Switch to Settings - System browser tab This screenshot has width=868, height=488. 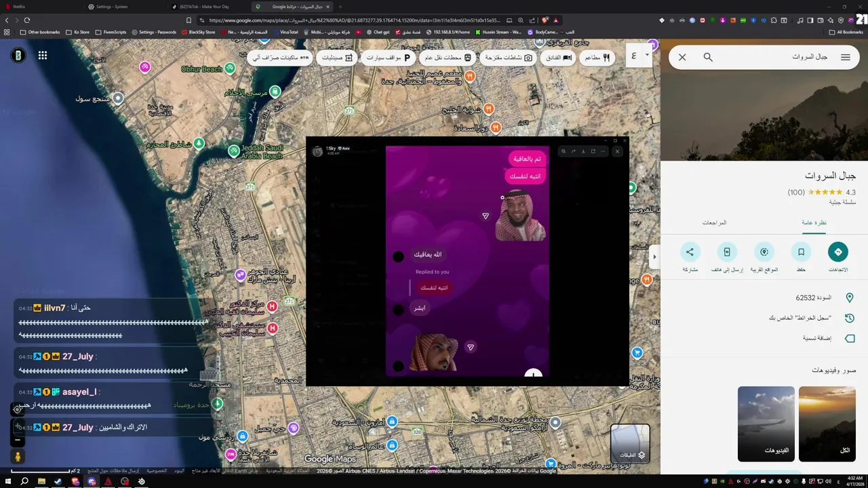click(x=125, y=7)
